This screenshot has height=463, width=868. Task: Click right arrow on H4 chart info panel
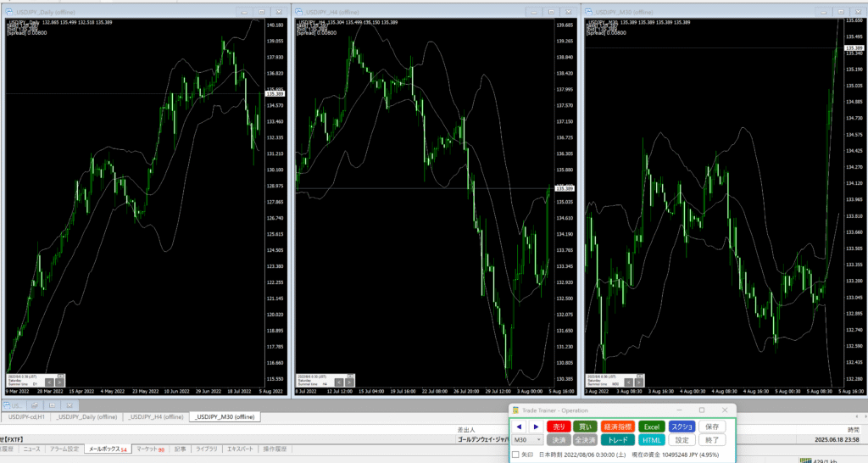click(x=349, y=382)
